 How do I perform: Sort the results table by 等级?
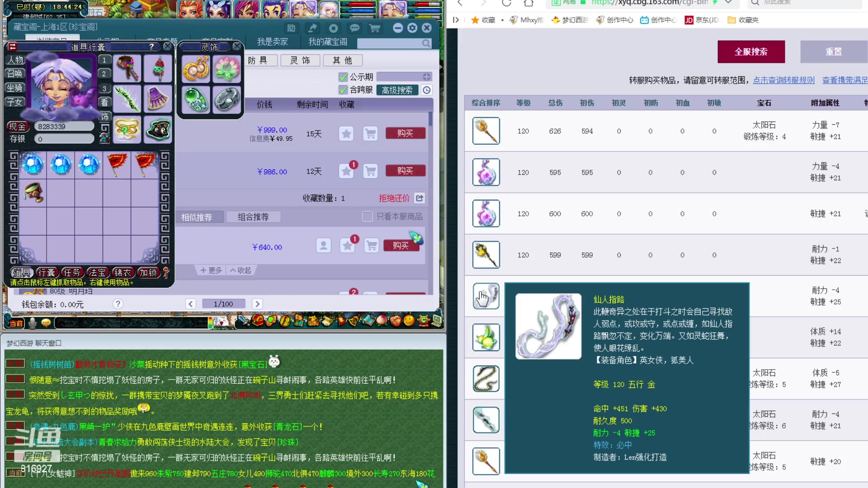(523, 103)
